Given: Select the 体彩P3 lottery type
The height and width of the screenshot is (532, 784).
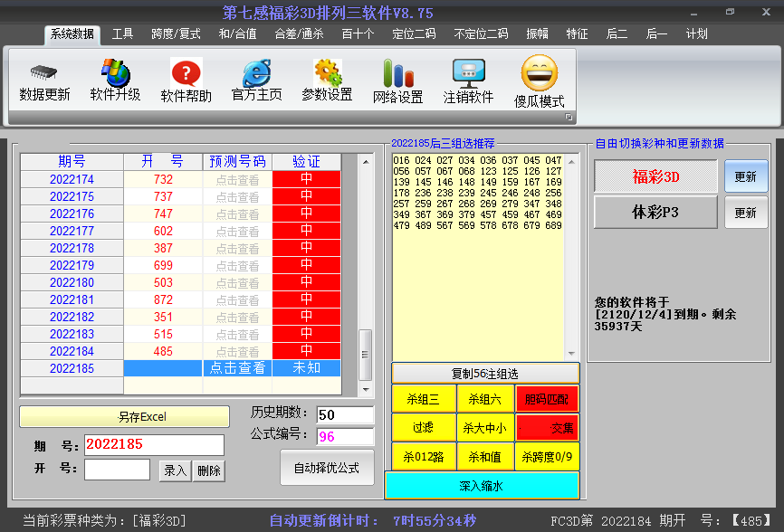Looking at the screenshot, I should click(655, 213).
